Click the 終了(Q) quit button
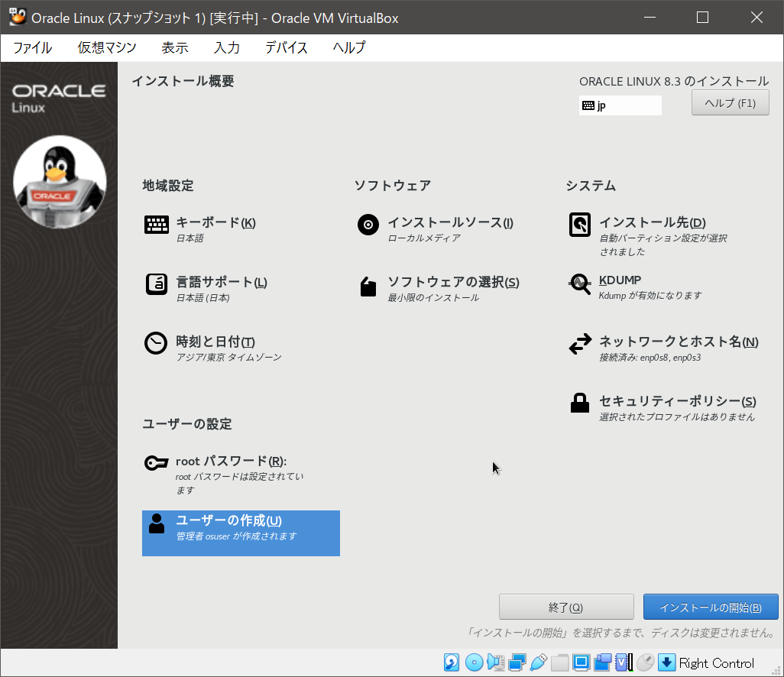784x677 pixels. click(x=566, y=607)
